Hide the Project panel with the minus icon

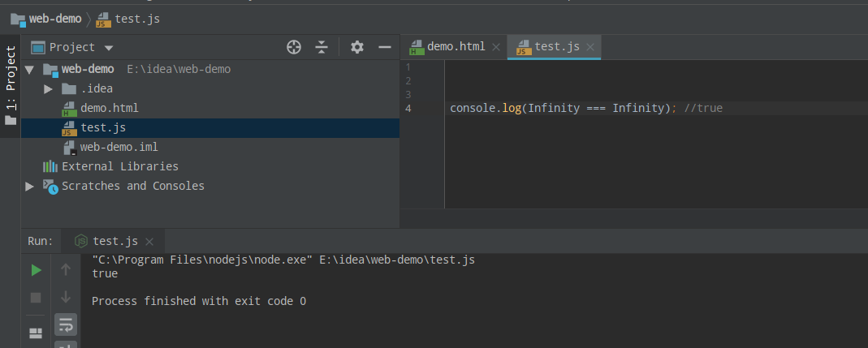385,47
